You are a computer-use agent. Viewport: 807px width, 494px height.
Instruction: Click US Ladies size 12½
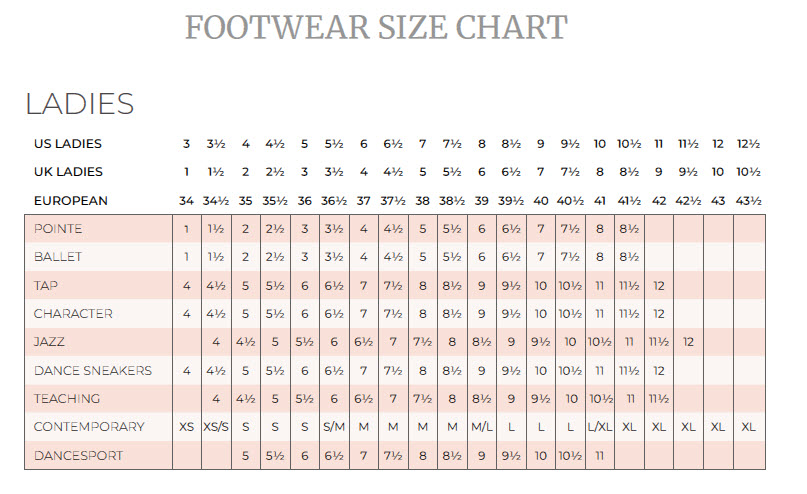[x=748, y=144]
